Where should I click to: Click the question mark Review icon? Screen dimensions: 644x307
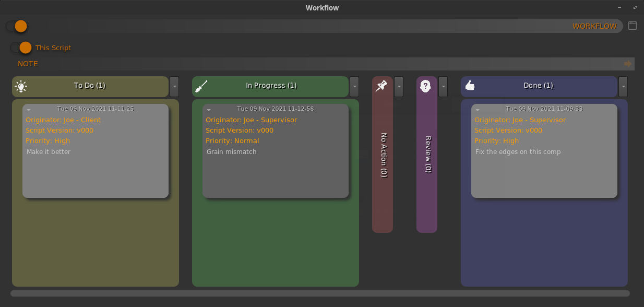[426, 86]
